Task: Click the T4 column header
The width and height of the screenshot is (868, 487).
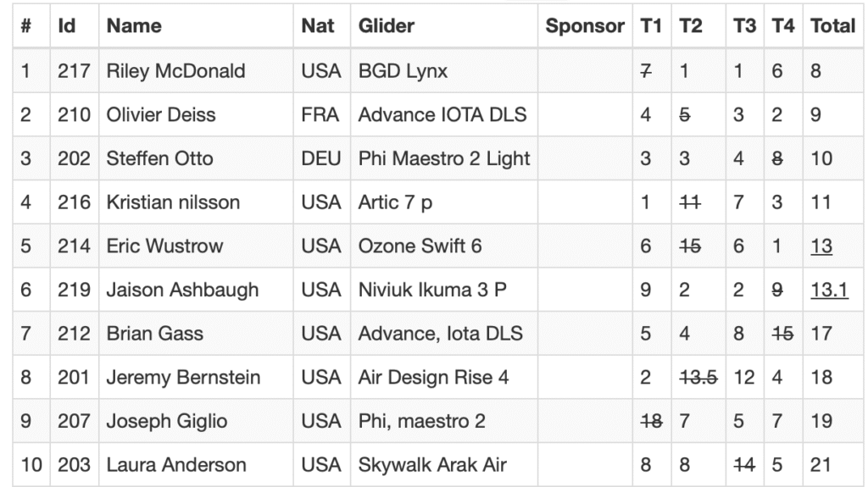Action: [x=783, y=25]
